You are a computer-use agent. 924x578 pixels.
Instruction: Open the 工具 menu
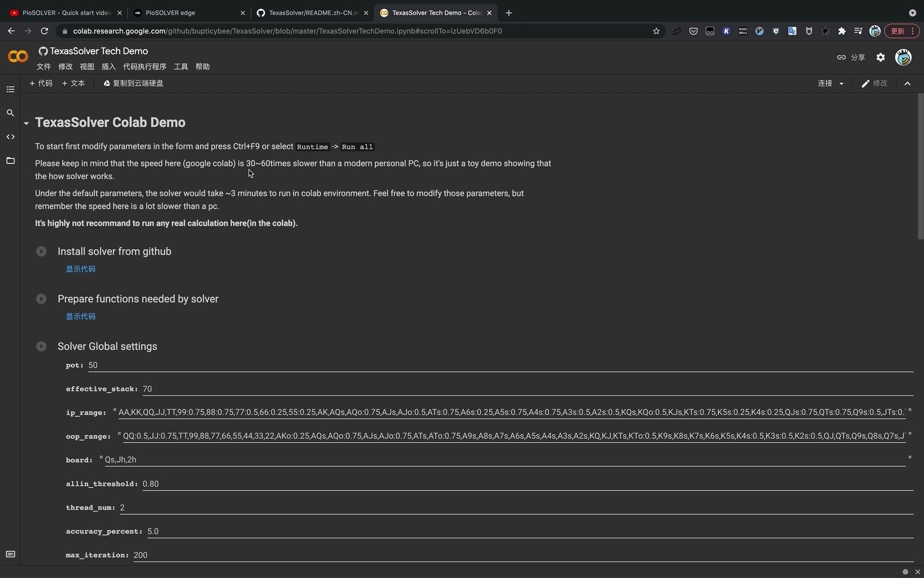[x=180, y=67]
